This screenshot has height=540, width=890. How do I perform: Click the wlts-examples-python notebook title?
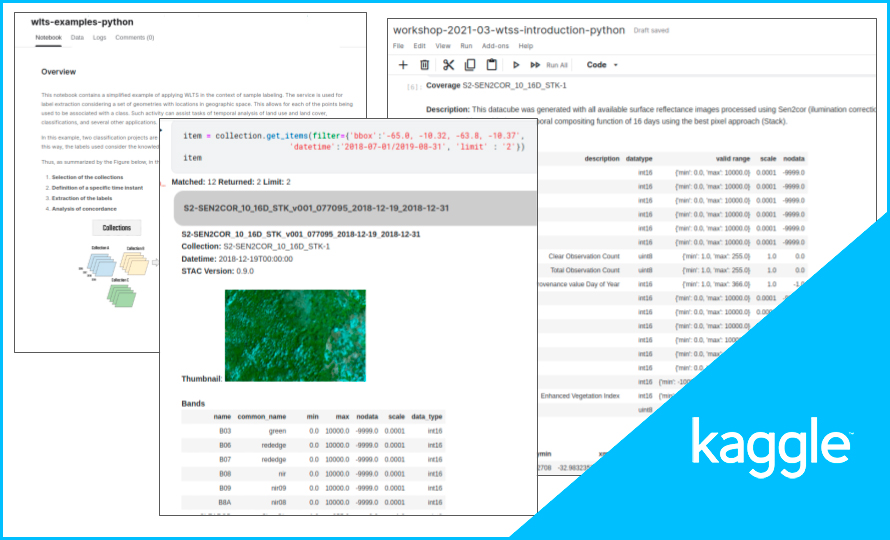[x=82, y=22]
